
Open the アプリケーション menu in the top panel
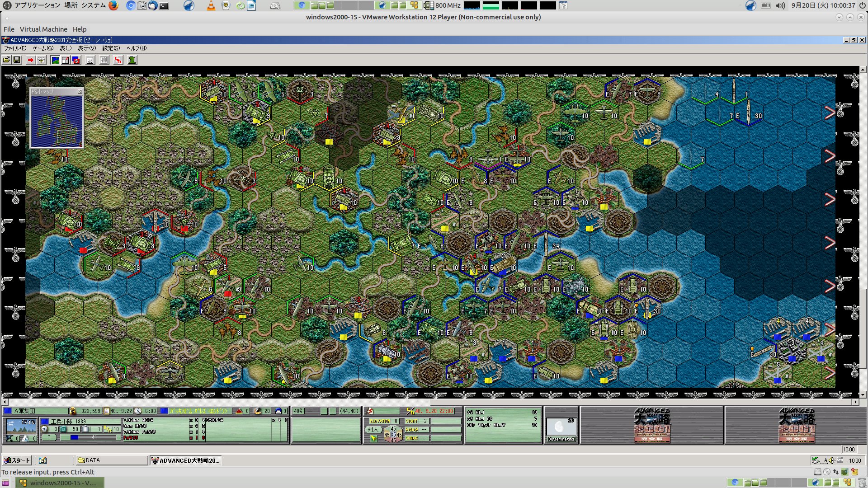38,5
